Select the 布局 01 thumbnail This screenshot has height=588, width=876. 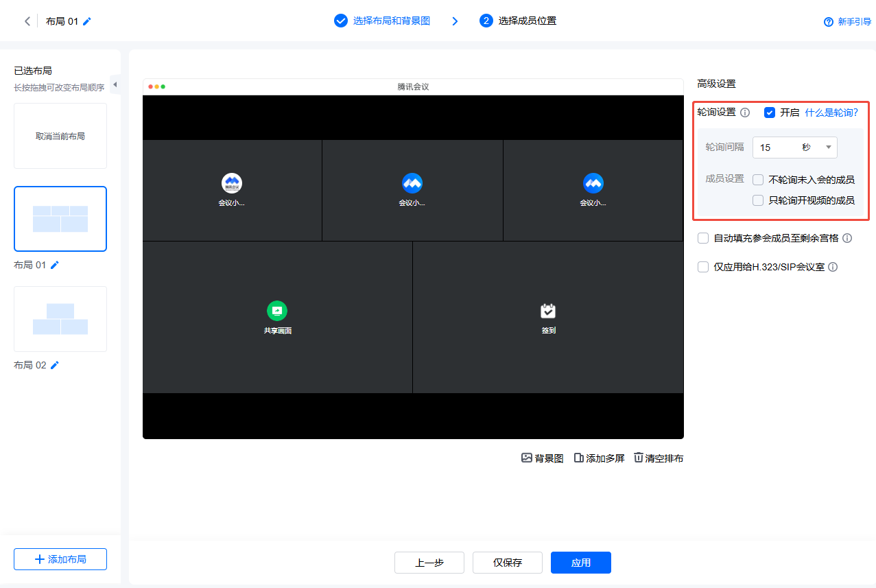pos(60,219)
